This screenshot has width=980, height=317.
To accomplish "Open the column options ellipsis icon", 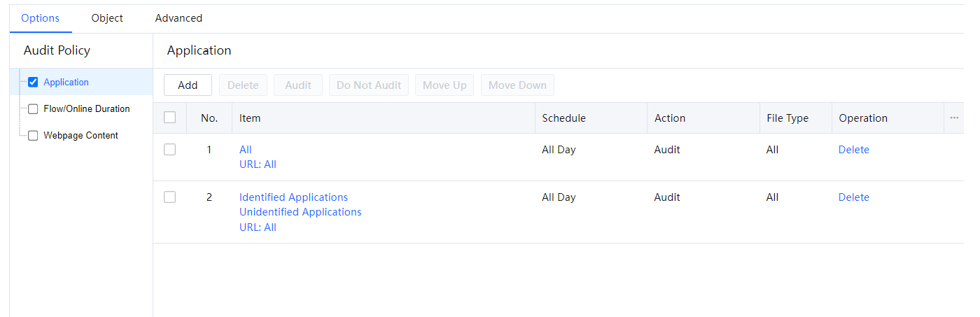I will tap(953, 118).
